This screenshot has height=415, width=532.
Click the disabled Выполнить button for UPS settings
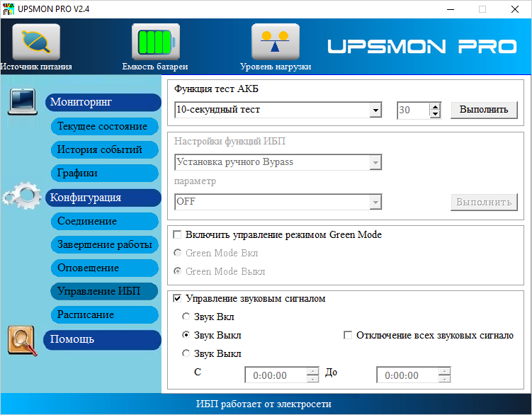point(484,203)
